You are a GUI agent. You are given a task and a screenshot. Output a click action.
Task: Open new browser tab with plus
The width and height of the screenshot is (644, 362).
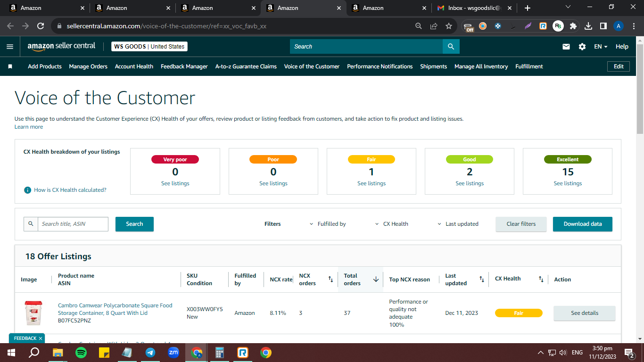528,8
